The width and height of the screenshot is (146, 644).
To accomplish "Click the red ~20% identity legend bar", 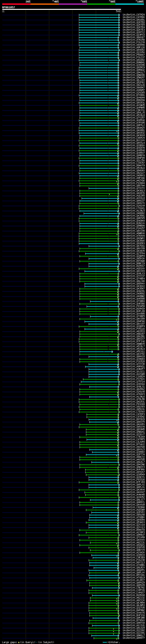I will (x=16, y=4).
